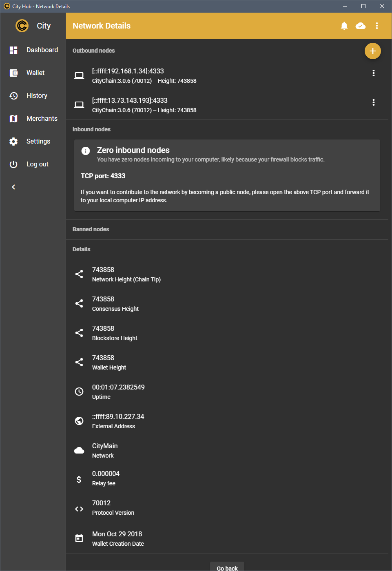Click the Wallet icon in sidebar
392x571 pixels.
(x=13, y=73)
